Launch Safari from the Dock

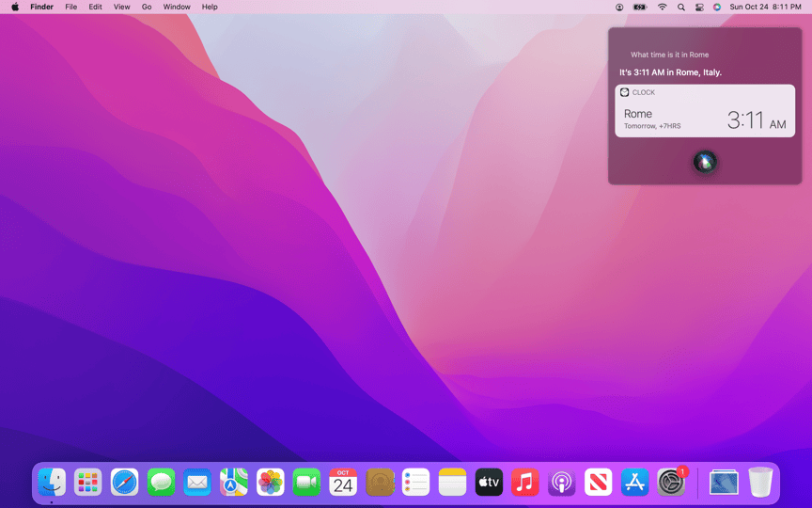pyautogui.click(x=124, y=482)
